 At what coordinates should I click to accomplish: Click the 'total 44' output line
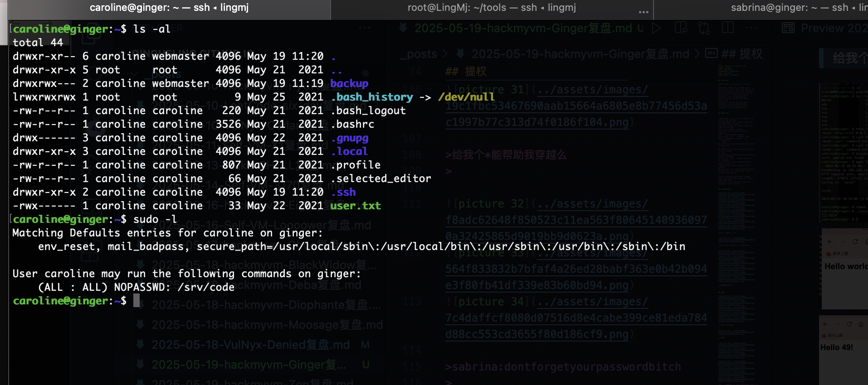[x=38, y=43]
